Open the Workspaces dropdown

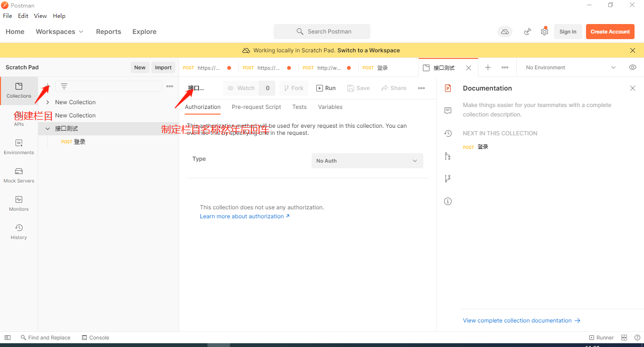click(x=59, y=32)
